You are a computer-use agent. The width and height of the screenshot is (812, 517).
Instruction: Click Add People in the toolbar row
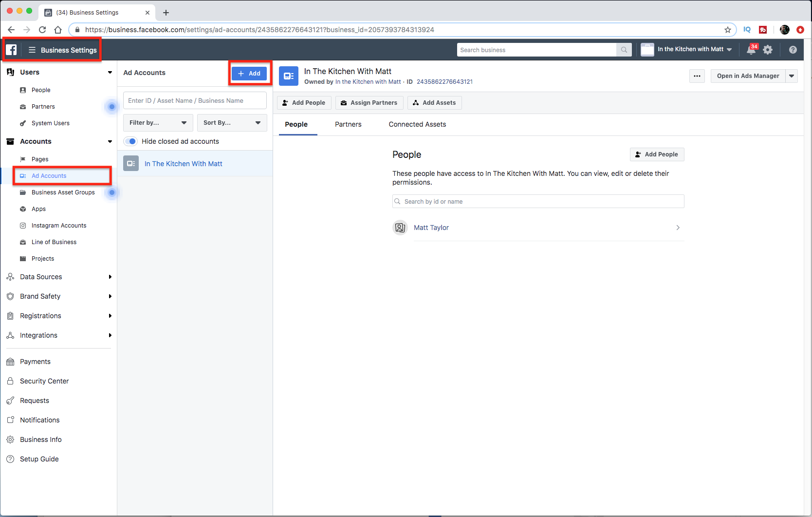tap(304, 103)
